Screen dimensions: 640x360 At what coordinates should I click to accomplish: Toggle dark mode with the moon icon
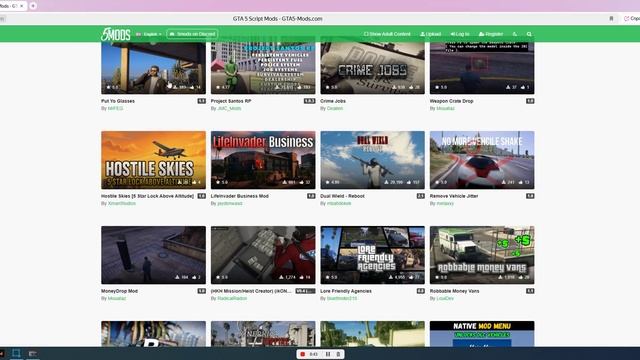[x=515, y=34]
